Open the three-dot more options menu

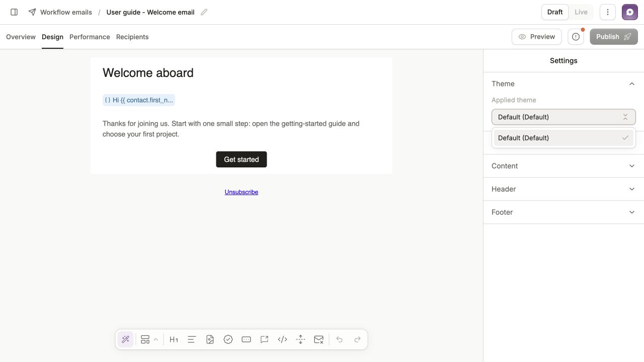[608, 12]
